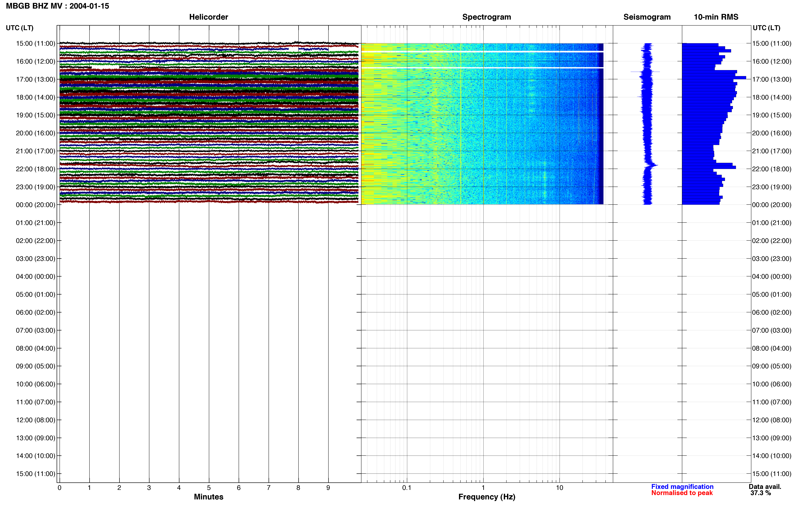Select the Spectrogram panel heading

[x=487, y=17]
